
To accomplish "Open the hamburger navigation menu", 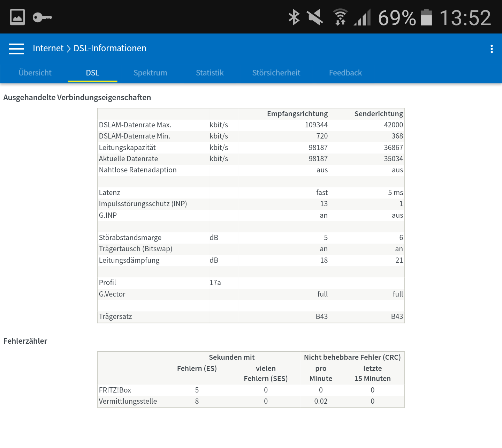I will point(16,48).
